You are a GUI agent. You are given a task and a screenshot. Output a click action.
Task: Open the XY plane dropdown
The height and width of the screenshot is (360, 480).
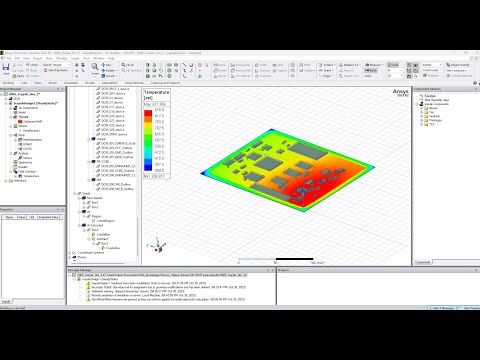click(x=395, y=70)
